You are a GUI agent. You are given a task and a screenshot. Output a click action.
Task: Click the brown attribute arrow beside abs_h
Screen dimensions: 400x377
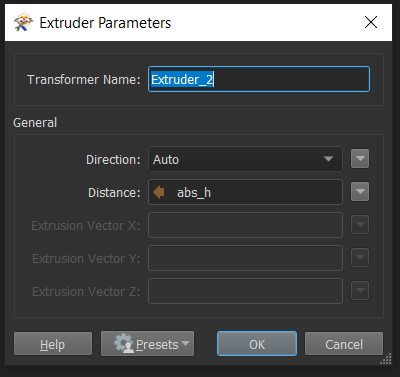(x=159, y=192)
